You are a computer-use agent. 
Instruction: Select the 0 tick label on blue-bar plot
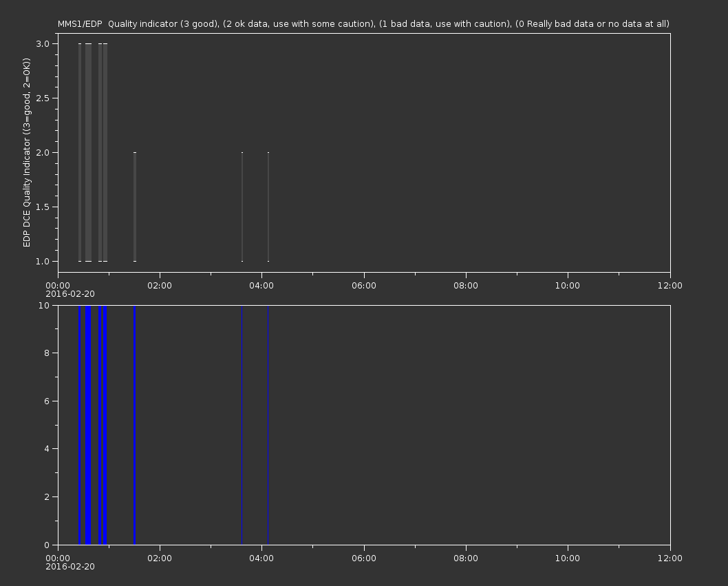point(47,545)
